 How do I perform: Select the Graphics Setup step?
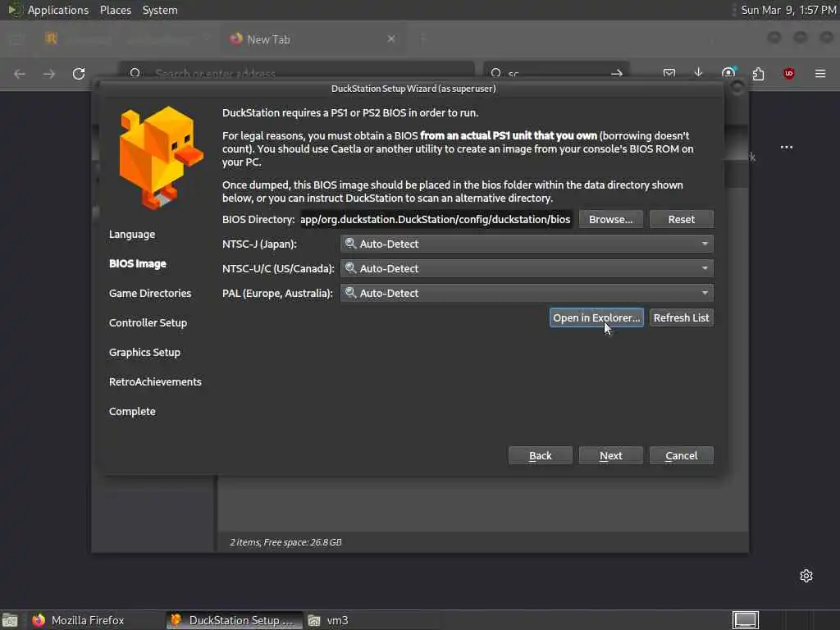coord(144,352)
